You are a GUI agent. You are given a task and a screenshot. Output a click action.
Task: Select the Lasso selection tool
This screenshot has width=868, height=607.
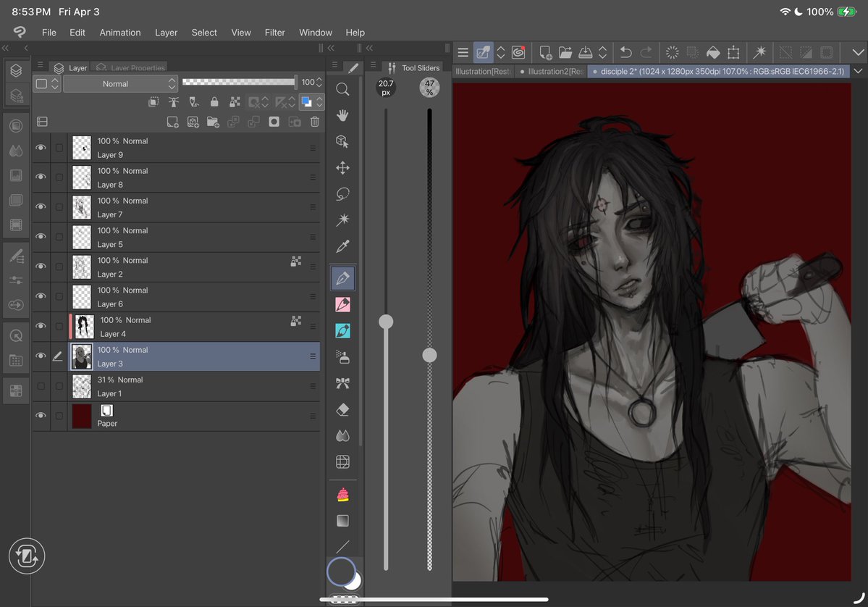pyautogui.click(x=342, y=194)
